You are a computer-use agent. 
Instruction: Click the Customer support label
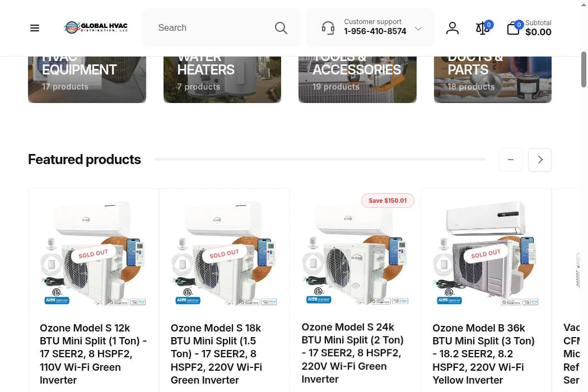[x=373, y=22]
